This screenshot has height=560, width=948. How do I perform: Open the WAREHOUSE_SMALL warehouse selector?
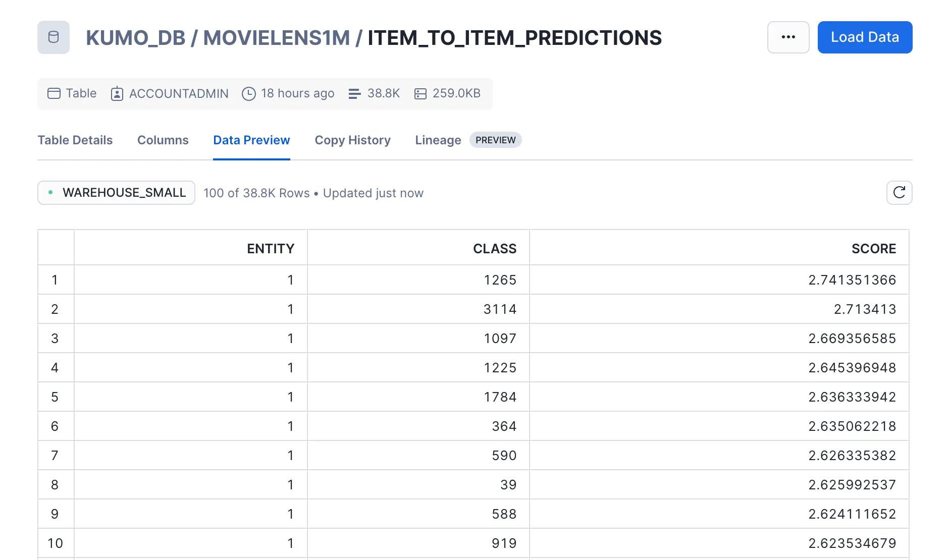tap(116, 193)
